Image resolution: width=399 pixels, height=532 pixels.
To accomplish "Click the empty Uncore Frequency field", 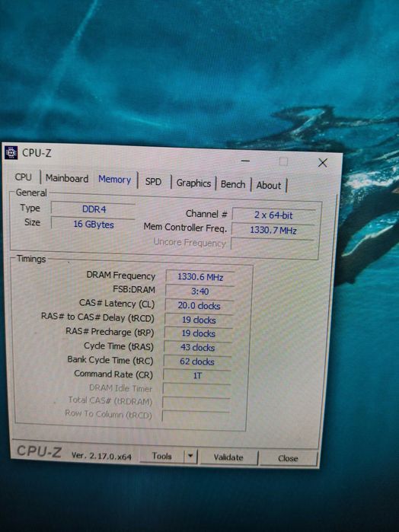I will tap(273, 244).
